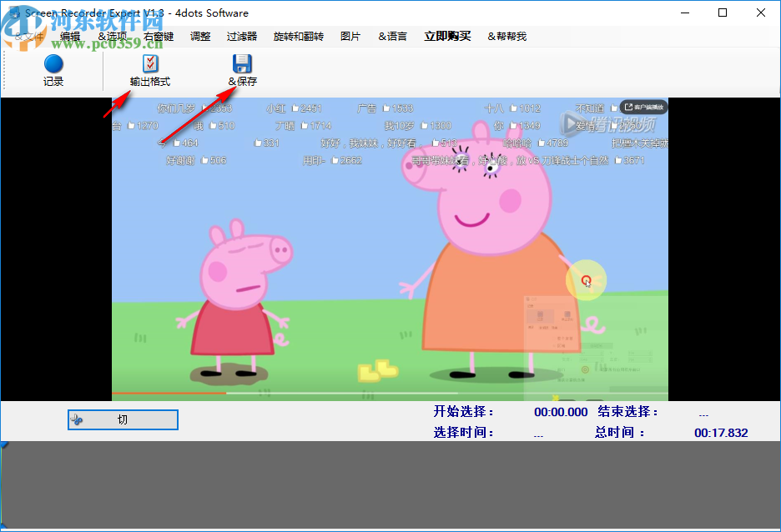The image size is (781, 532).
Task: Open the 过滤器 filters menu
Action: 240,36
